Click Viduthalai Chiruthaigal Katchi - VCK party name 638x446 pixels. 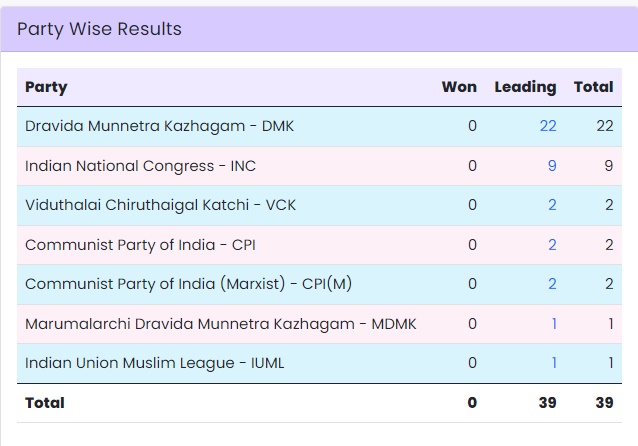[160, 205]
